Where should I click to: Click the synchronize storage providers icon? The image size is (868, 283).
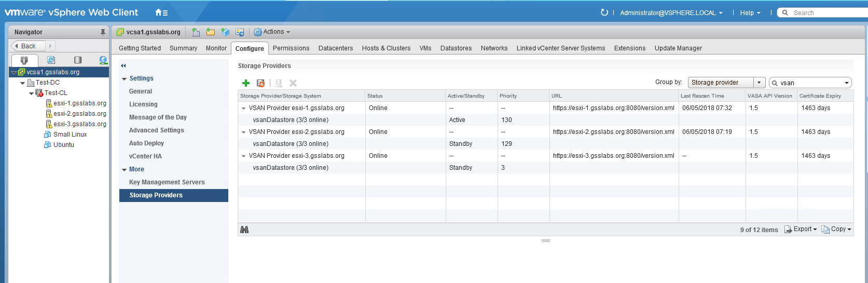[260, 83]
